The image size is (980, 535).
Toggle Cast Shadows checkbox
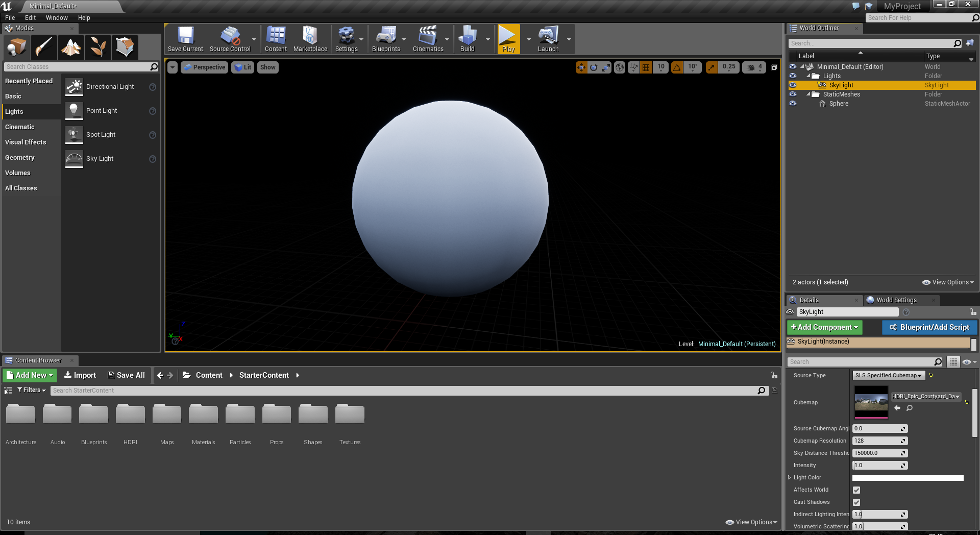click(x=856, y=502)
